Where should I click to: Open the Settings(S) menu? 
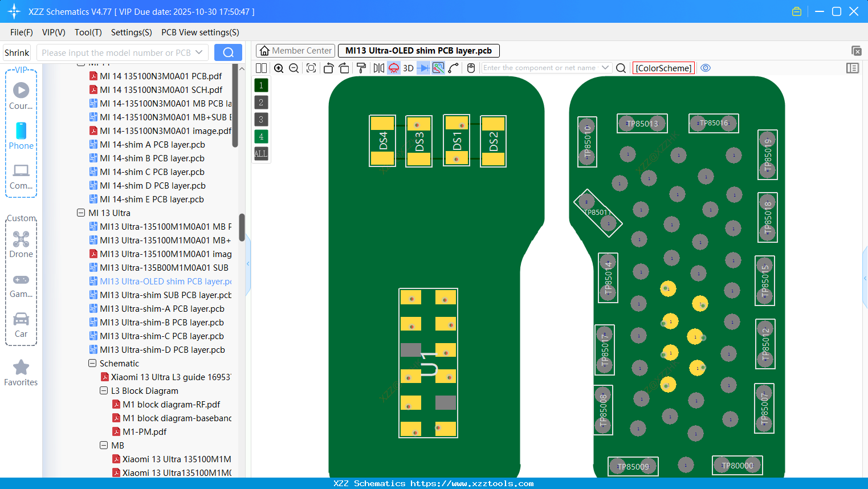(x=131, y=32)
